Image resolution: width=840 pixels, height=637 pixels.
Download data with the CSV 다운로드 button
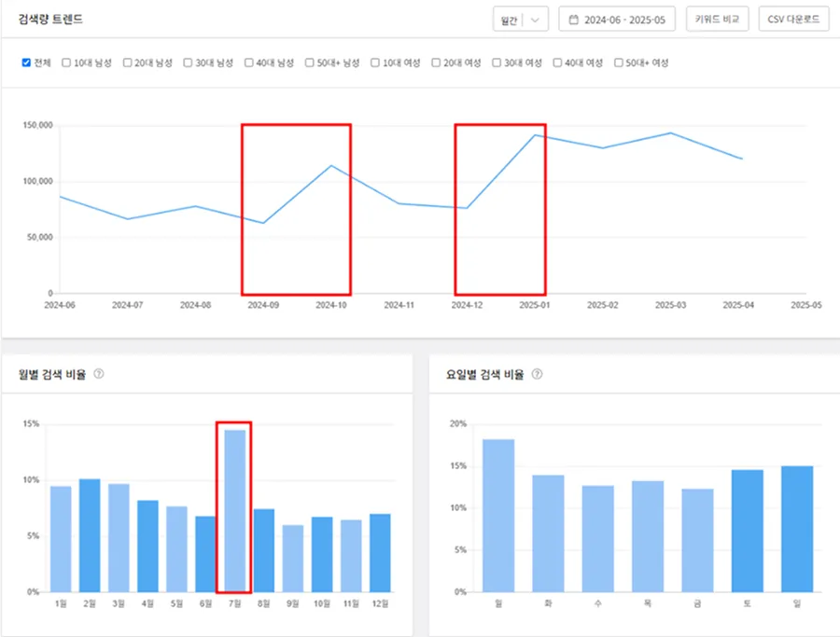pyautogui.click(x=793, y=20)
